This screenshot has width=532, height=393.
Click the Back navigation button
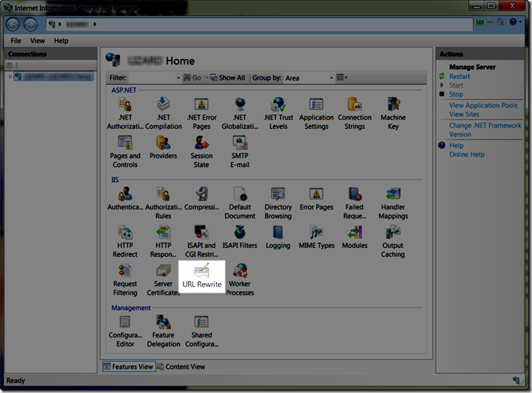tap(13, 24)
